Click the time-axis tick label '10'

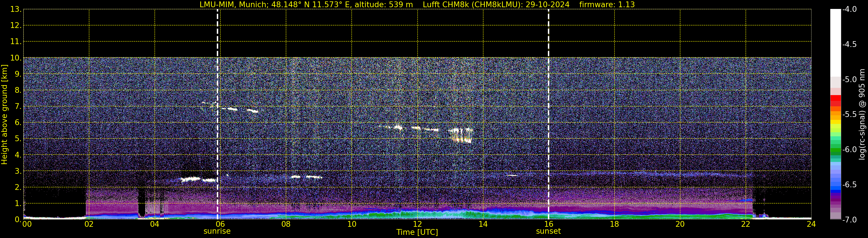352,224
